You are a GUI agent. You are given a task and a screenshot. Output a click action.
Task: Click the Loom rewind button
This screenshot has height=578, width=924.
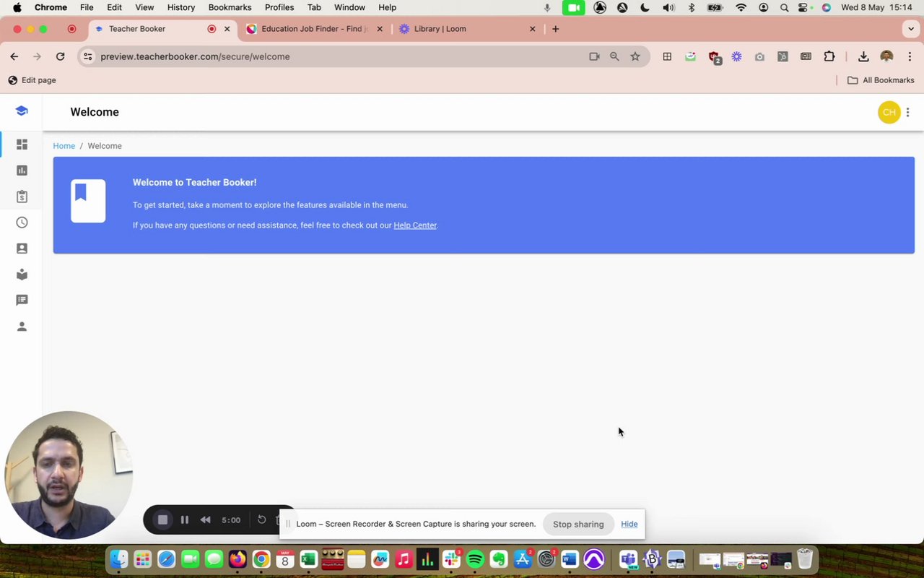point(206,519)
